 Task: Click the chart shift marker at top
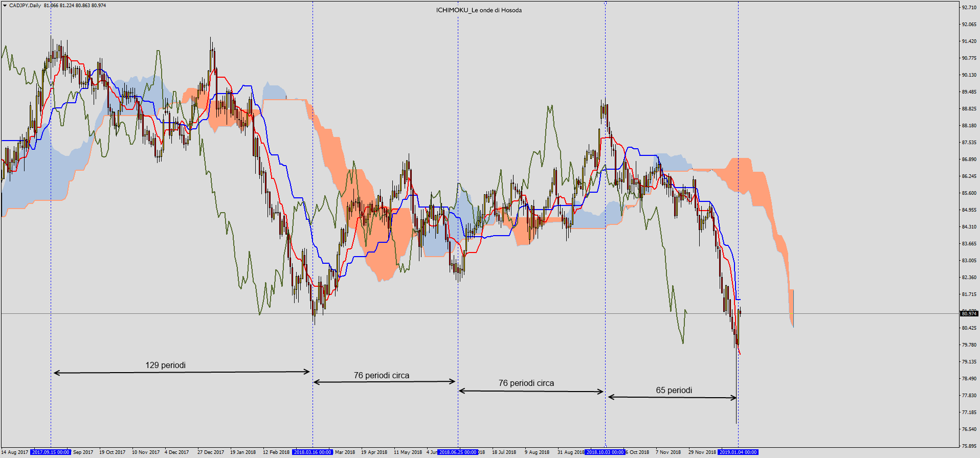(x=606, y=3)
